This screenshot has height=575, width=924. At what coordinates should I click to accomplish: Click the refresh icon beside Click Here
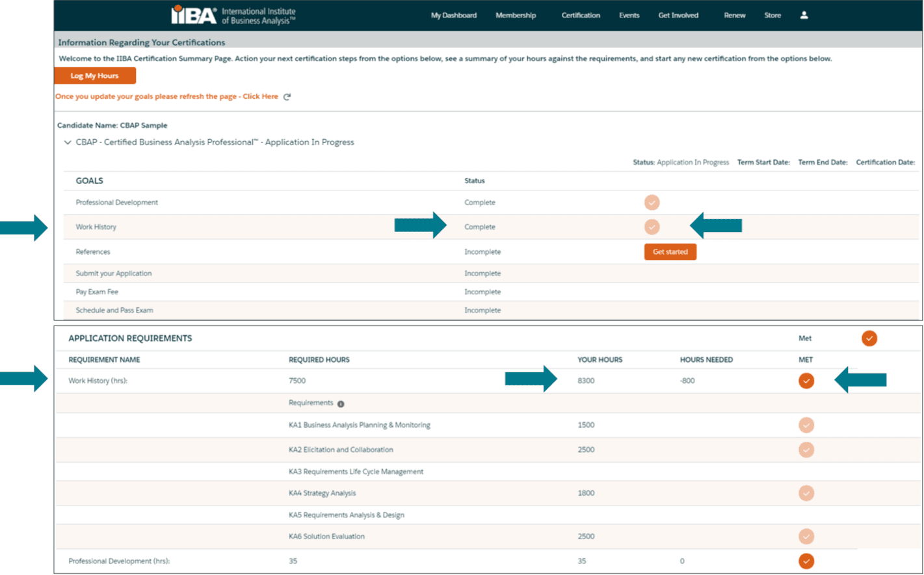[x=287, y=97]
